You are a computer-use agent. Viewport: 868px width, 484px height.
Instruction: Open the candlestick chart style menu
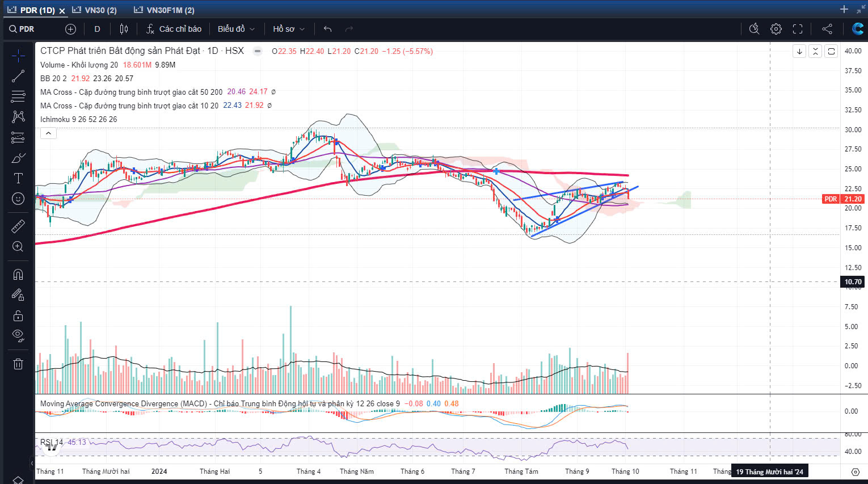tap(124, 29)
